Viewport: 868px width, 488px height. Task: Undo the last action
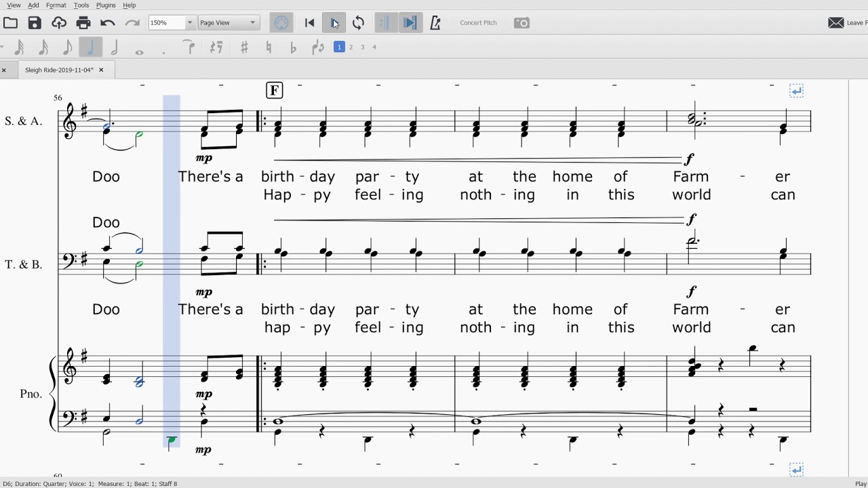[x=108, y=23]
